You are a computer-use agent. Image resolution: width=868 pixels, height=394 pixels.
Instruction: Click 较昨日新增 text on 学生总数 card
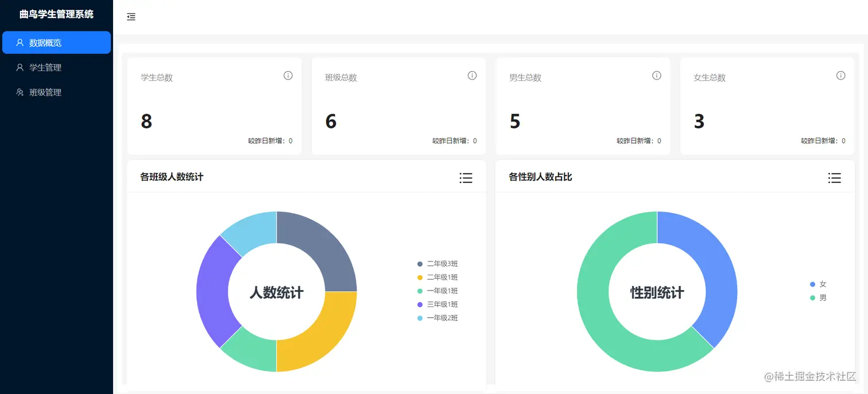click(x=270, y=141)
